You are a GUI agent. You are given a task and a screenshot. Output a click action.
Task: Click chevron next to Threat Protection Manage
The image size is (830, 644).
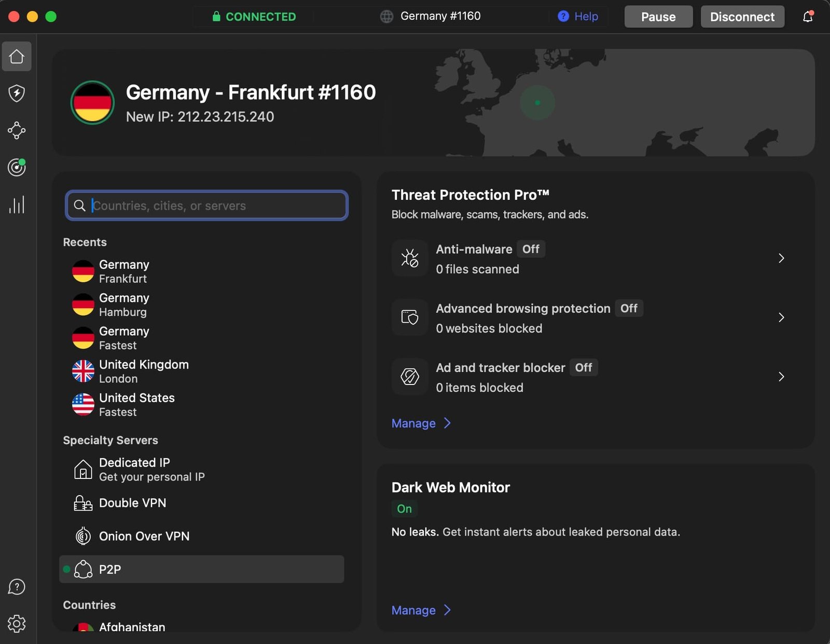click(447, 423)
